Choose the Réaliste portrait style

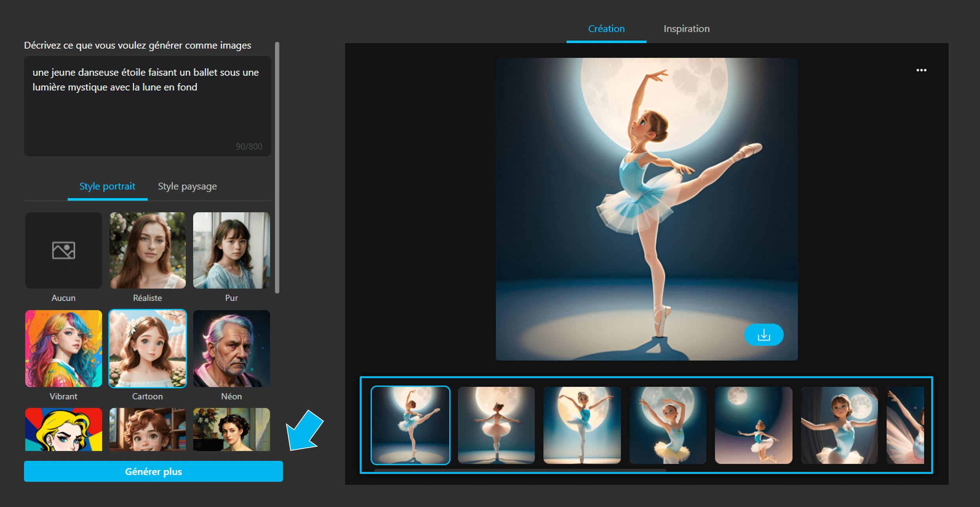147,251
